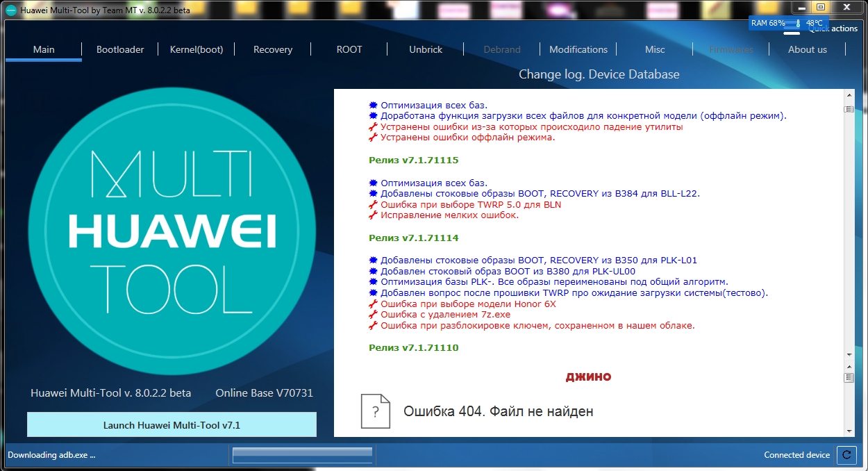Click line mentioning B380 для PLK-UL00
This screenshot has width=868, height=471.
coord(502,272)
